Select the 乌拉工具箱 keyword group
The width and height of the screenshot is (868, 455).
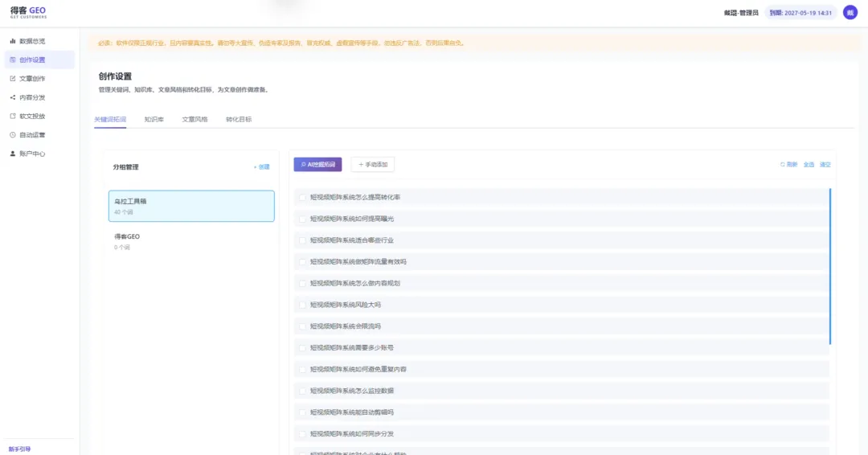coord(191,206)
